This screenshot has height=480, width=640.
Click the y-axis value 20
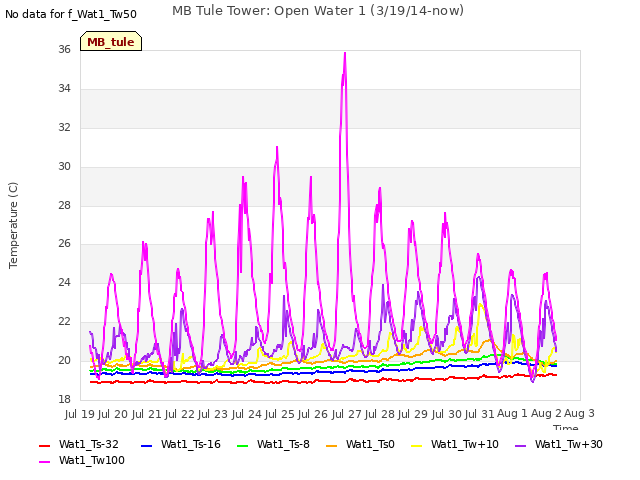64,360
